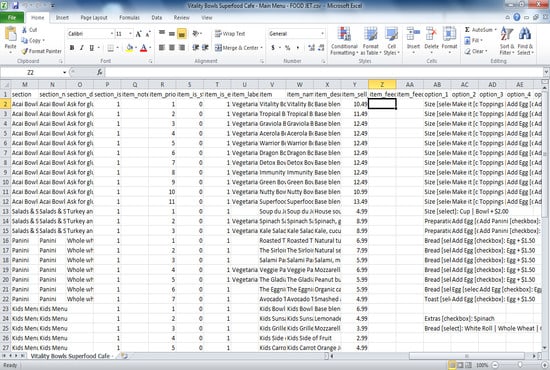Open Format as Table gallery
The image size is (550, 370).
click(x=370, y=41)
